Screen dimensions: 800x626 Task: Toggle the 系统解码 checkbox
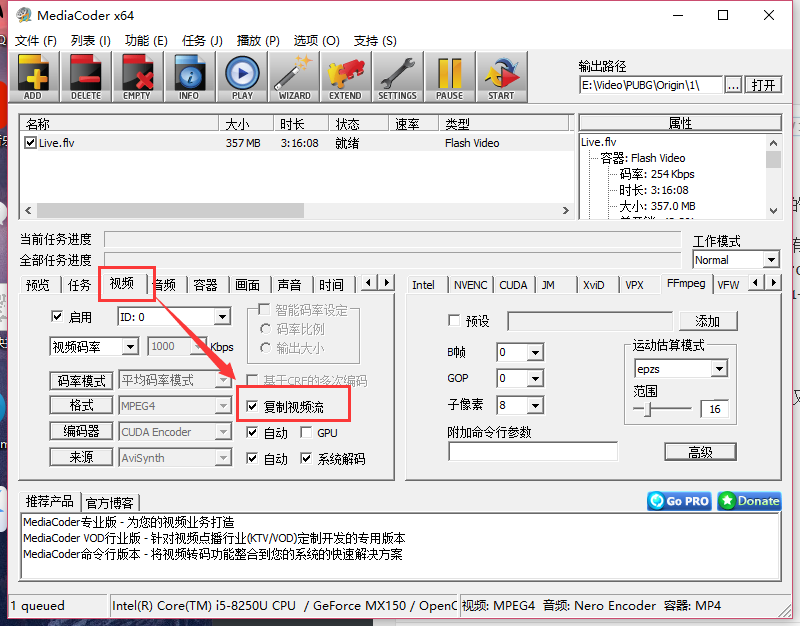[x=306, y=458]
